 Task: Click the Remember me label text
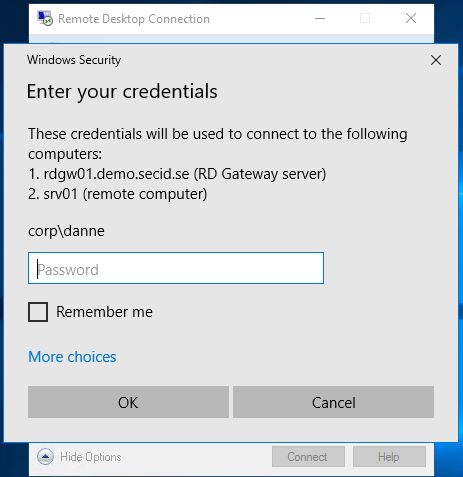pos(104,312)
